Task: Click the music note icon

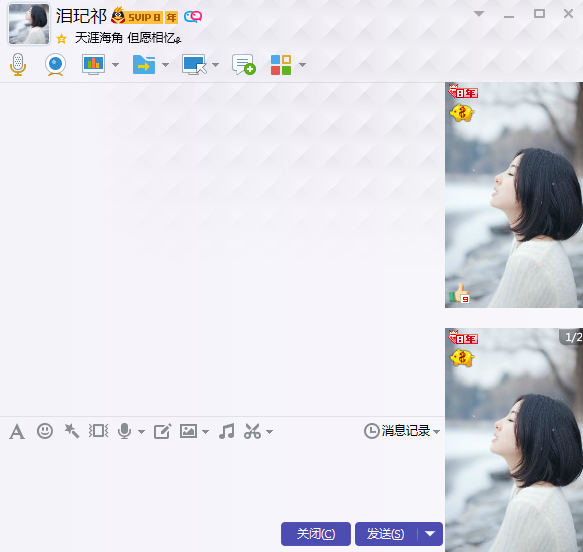Action: (x=226, y=431)
